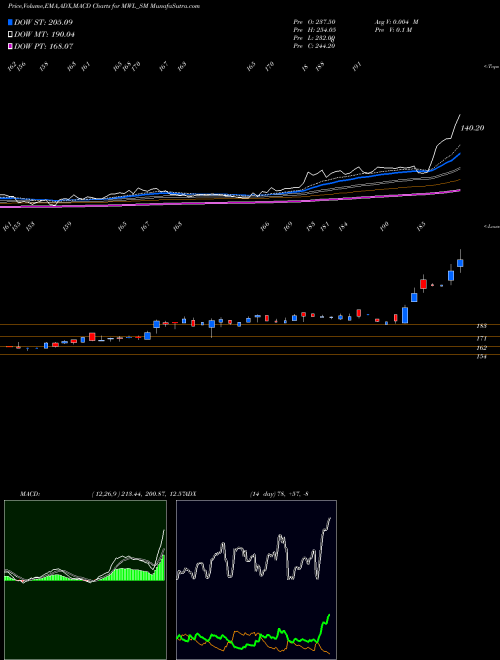Click the MACD panel heading
The image size is (500, 660).
pyautogui.click(x=30, y=494)
